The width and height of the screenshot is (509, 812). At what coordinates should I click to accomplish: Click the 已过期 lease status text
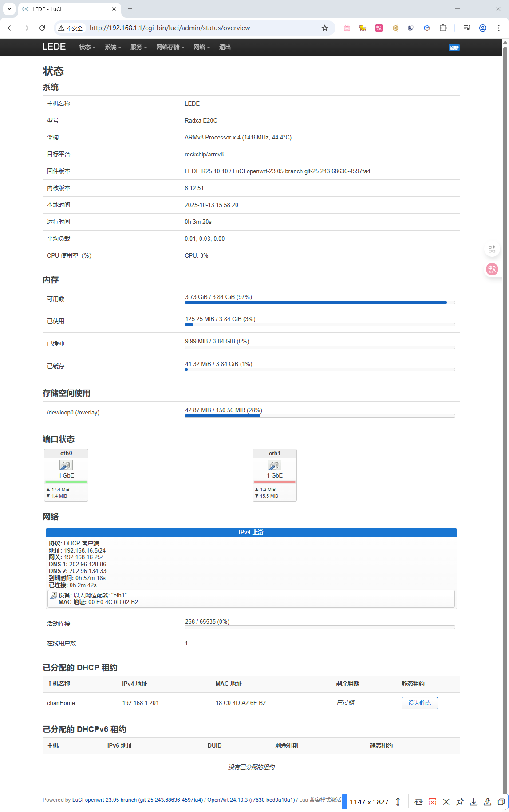345,703
